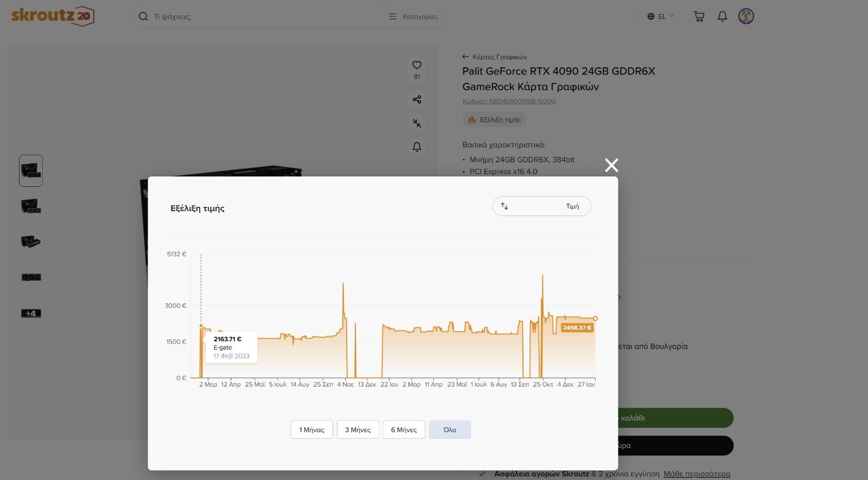Click the Εξέλιξη τιμής modal heading
The width and height of the screenshot is (868, 480).
(197, 209)
